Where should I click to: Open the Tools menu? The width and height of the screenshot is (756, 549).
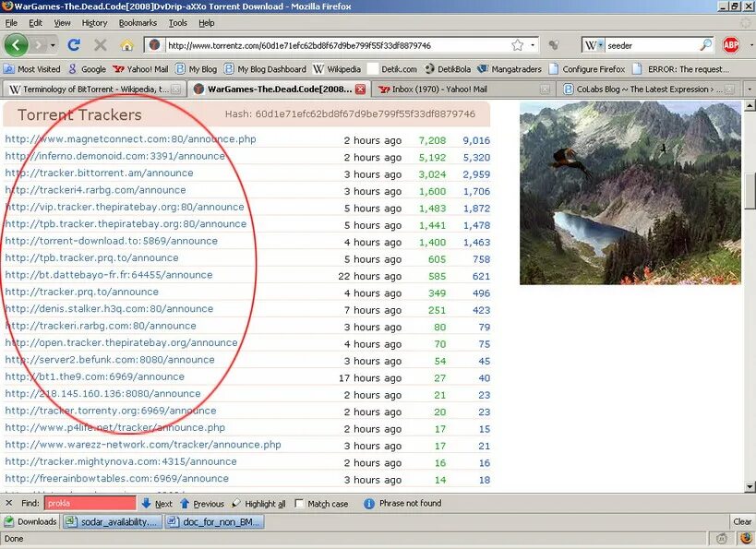pyautogui.click(x=177, y=23)
